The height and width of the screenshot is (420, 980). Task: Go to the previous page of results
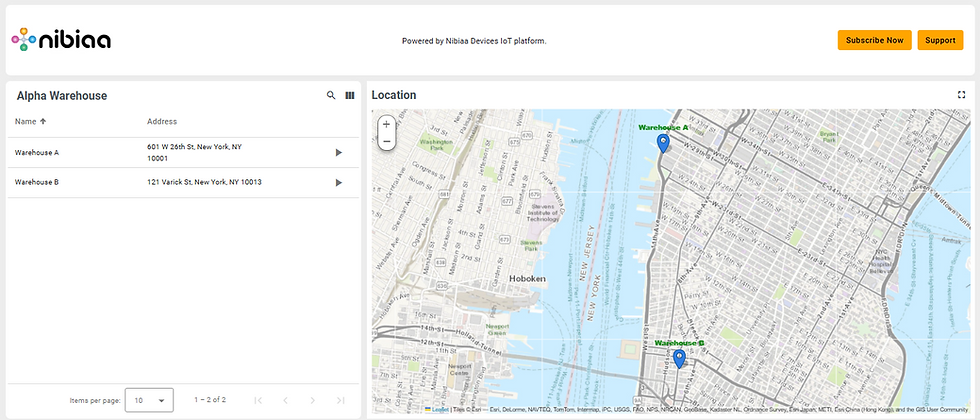click(285, 400)
